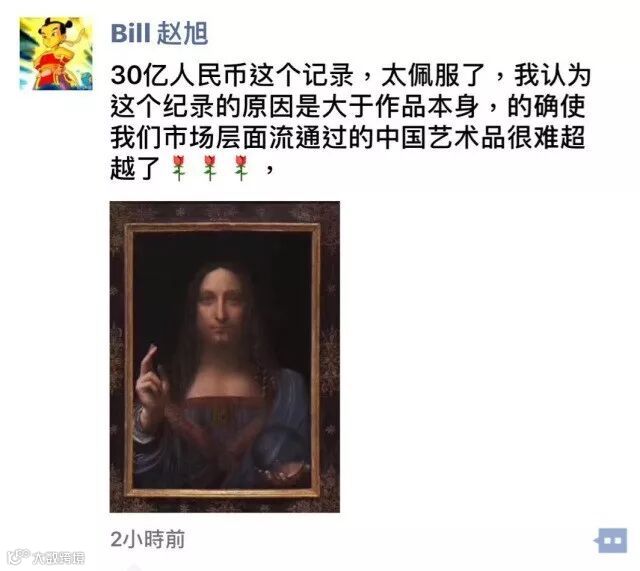Click the third rose emoji

[x=241, y=168]
